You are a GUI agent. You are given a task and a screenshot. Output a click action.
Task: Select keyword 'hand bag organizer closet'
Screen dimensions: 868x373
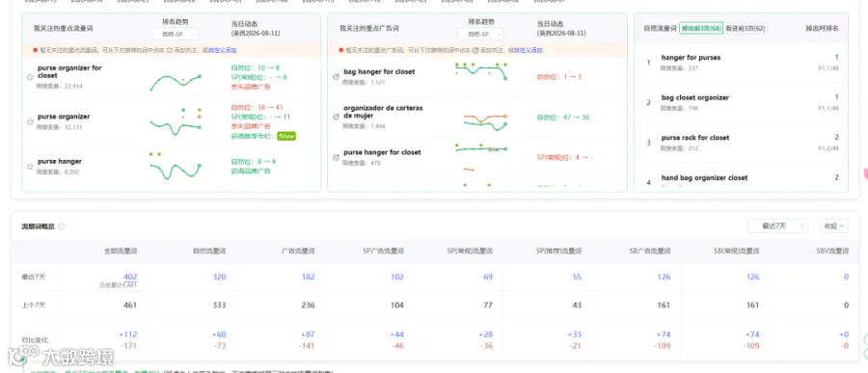pos(704,177)
